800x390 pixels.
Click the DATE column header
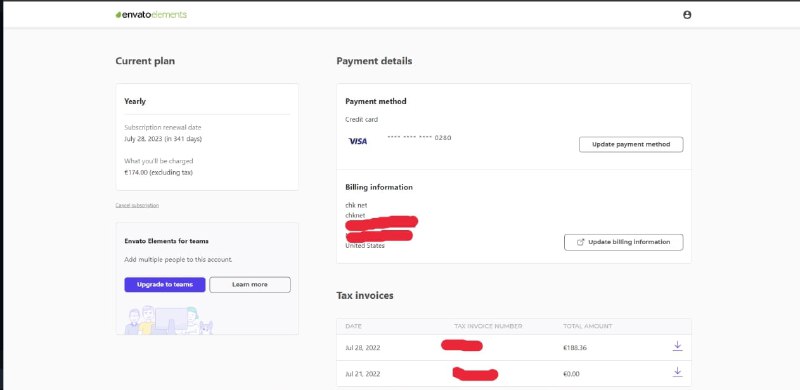[x=354, y=326]
